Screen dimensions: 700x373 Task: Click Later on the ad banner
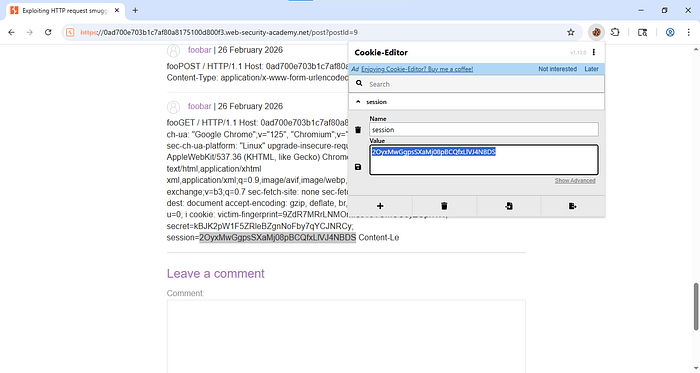pyautogui.click(x=592, y=69)
